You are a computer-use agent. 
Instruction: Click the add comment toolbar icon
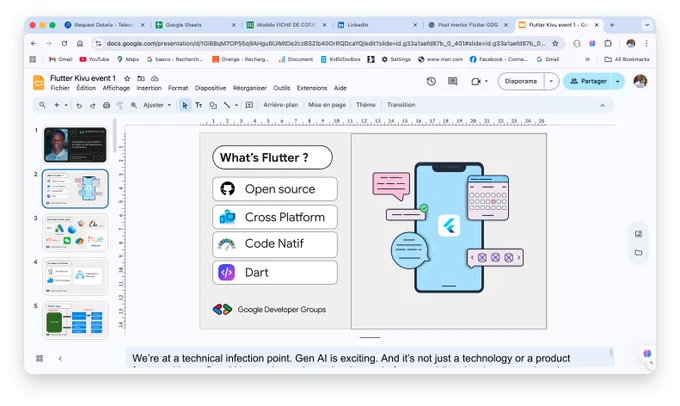coord(249,105)
